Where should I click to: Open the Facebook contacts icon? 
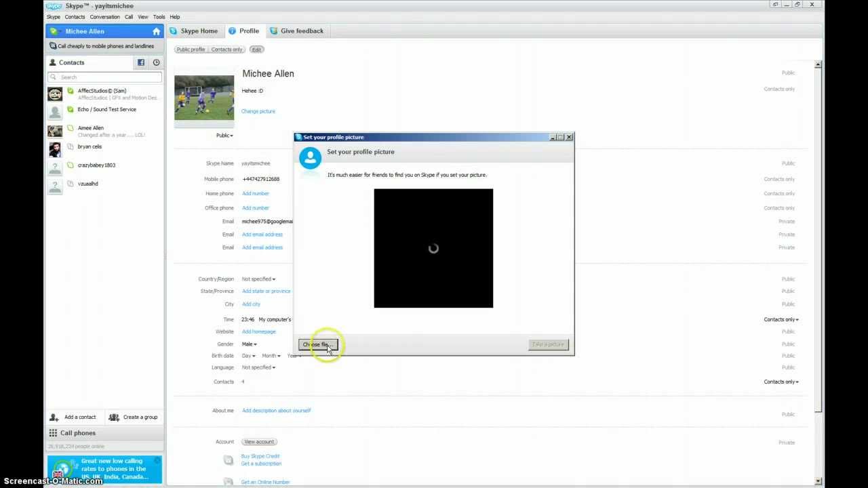[x=141, y=62]
